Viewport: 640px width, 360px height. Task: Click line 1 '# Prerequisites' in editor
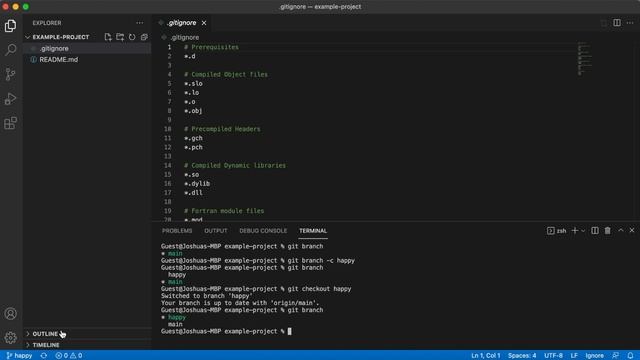click(211, 47)
